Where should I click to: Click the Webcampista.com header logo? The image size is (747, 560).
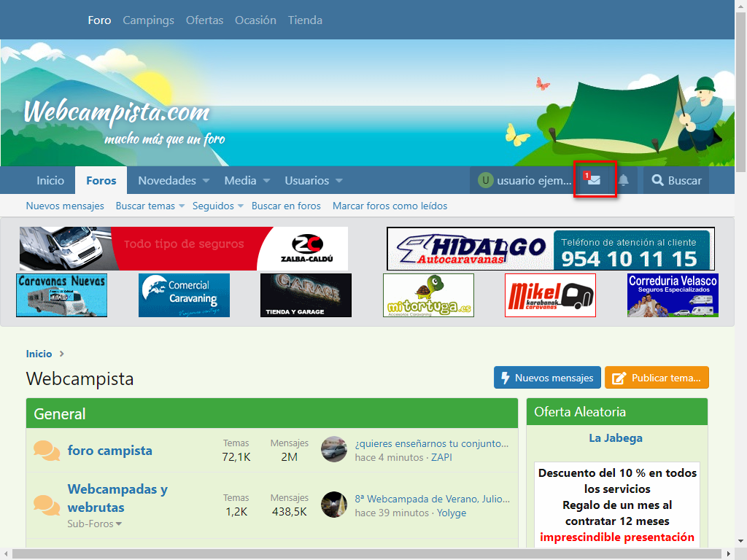point(124,122)
